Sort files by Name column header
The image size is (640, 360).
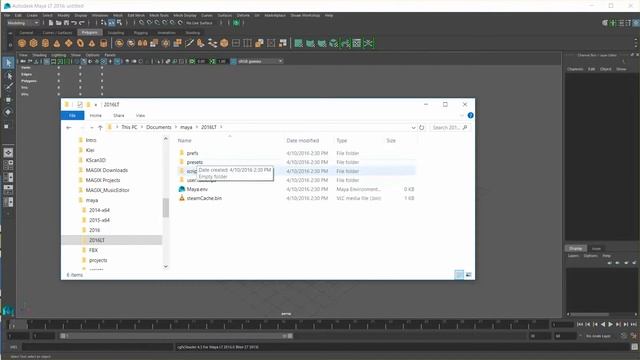(184, 140)
